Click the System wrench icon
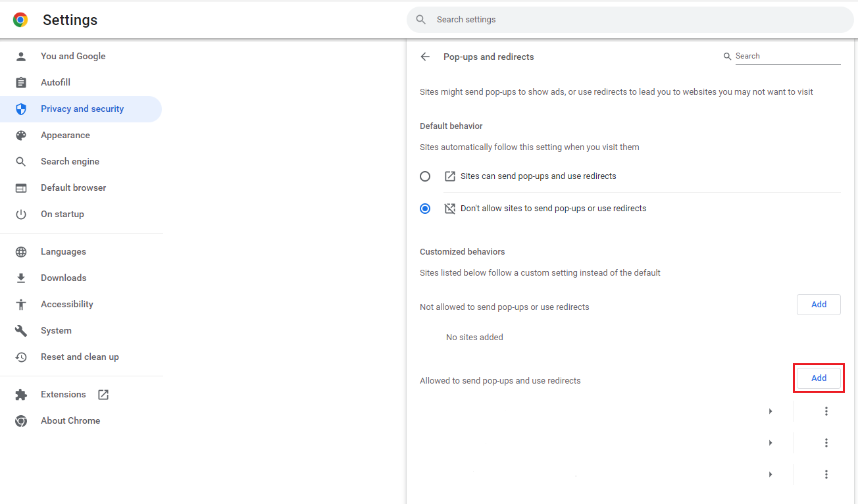The image size is (858, 504). (x=21, y=331)
